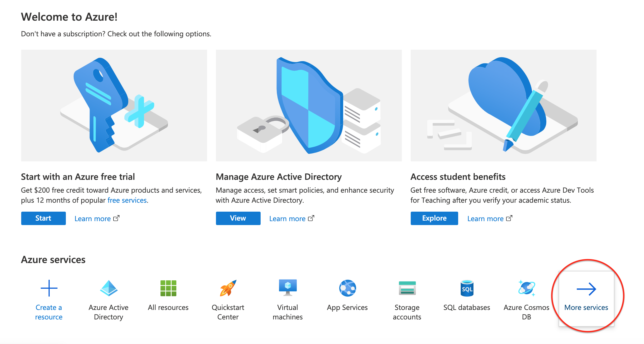Click the More services arrow
The height and width of the screenshot is (344, 644).
tap(586, 289)
